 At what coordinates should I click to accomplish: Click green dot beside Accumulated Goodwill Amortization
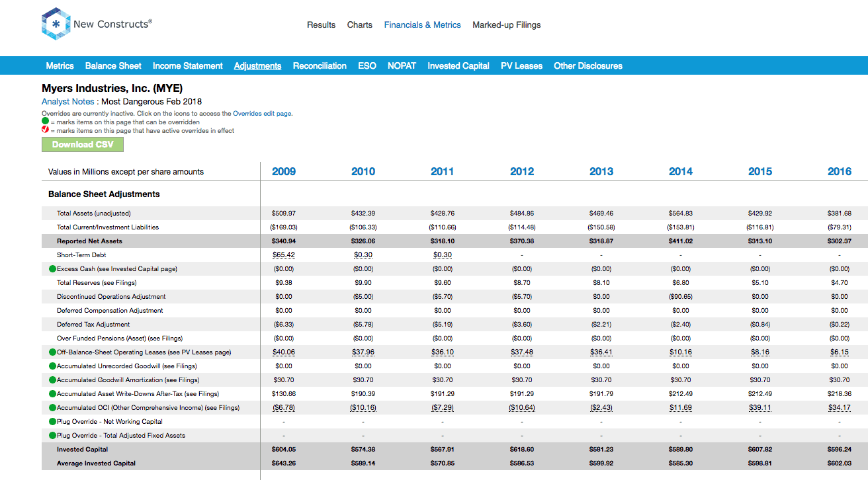(52, 380)
